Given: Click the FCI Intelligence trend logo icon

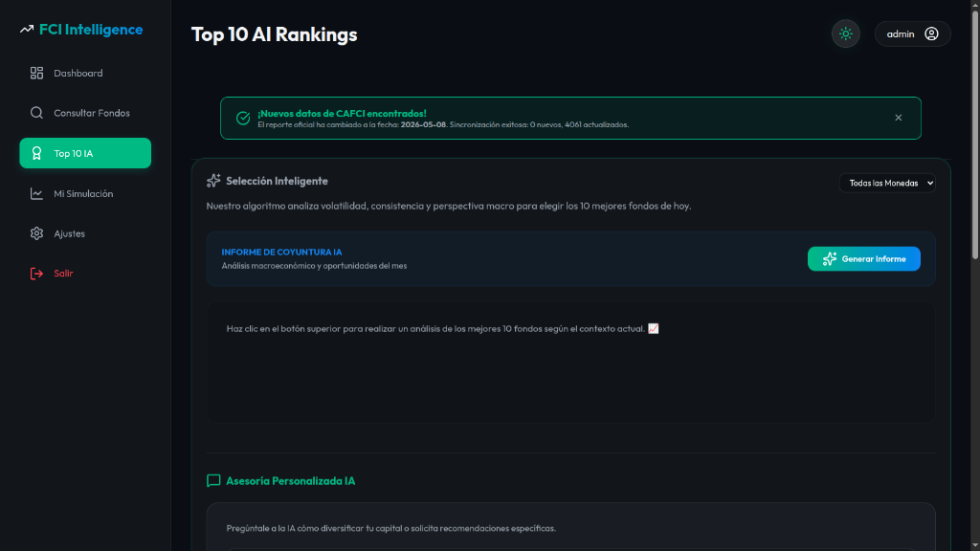Looking at the screenshot, I should (x=26, y=30).
